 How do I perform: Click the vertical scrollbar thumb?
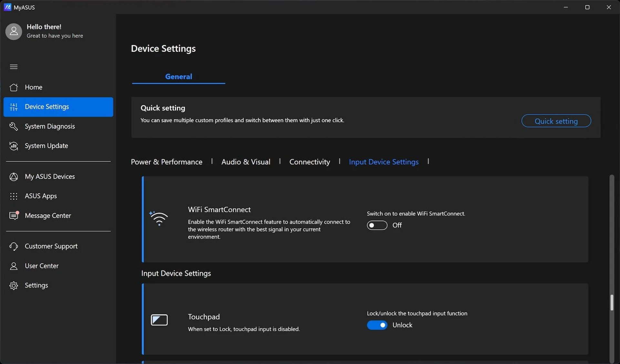coord(612,303)
